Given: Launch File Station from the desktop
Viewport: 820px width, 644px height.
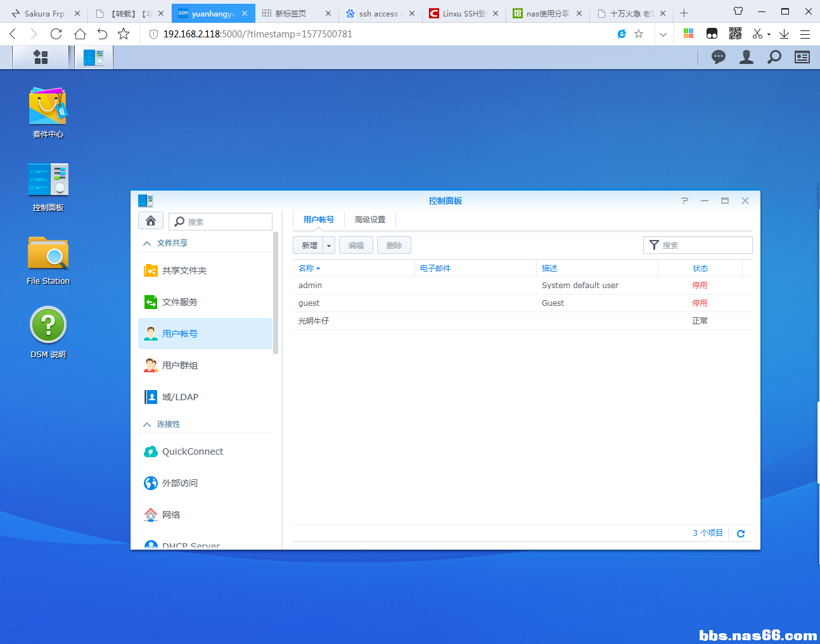Looking at the screenshot, I should [x=48, y=260].
